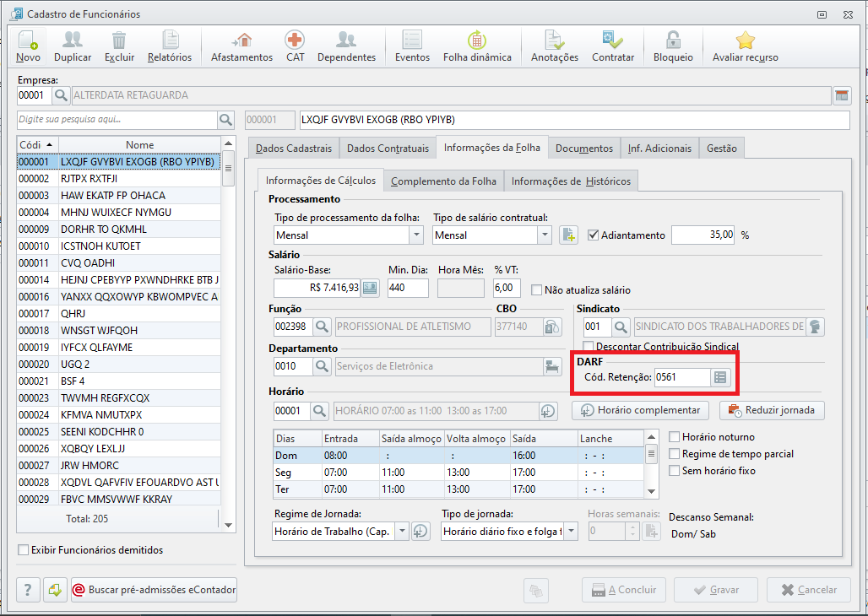Enable the Horário noturno checkbox

click(x=675, y=437)
